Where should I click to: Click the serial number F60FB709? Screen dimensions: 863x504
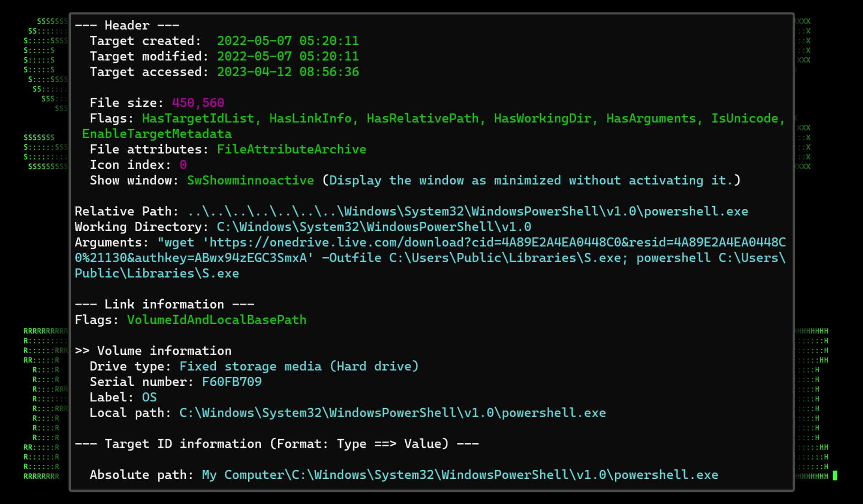pyautogui.click(x=232, y=382)
